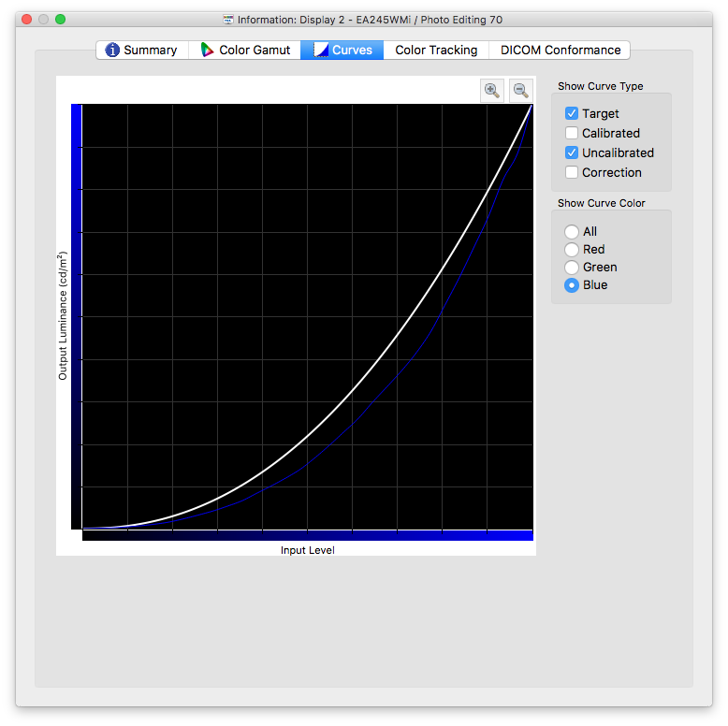Click the blue horizontal input level gradient bar

tap(307, 535)
